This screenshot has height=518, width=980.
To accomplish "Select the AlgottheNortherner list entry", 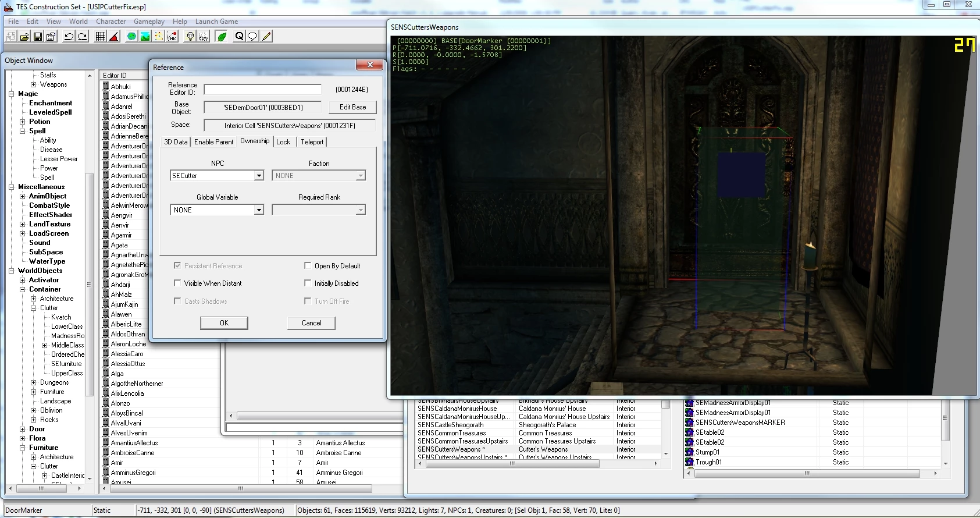I will pyautogui.click(x=137, y=384).
